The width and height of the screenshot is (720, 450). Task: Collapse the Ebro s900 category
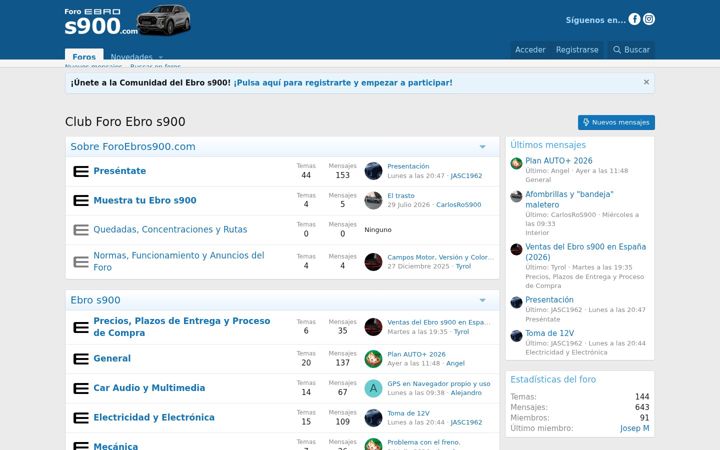click(483, 300)
